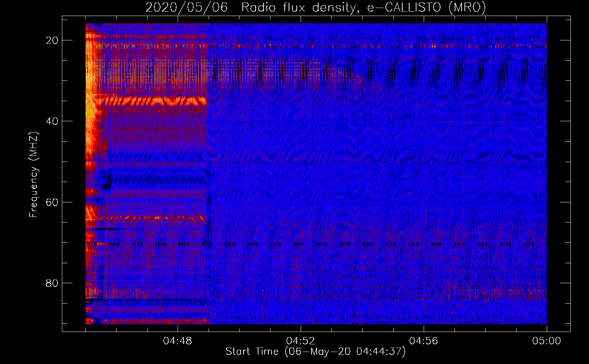Click the plot title '2020/05/06 Radio flux density, e-CALLISTO (MRO)'
The width and height of the screenshot is (589, 364).
316,7
